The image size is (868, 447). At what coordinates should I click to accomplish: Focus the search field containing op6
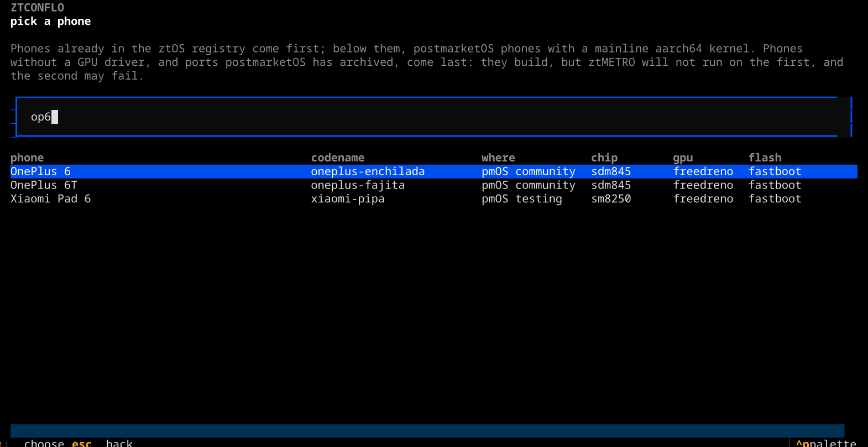434,117
